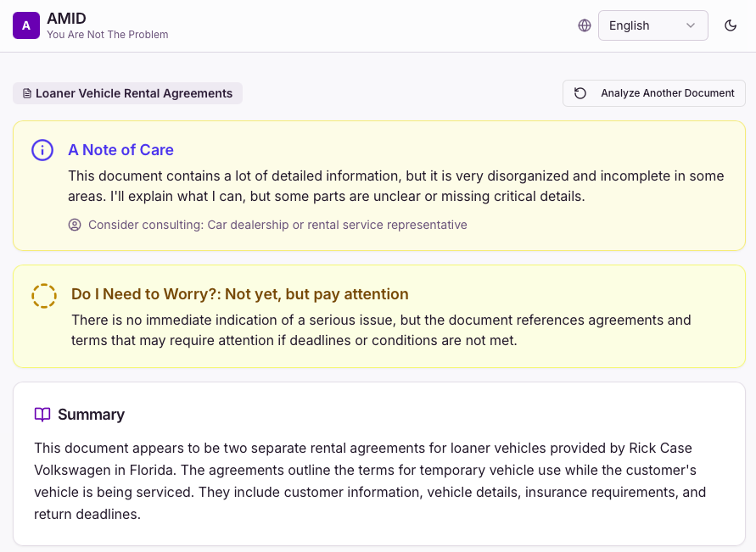
Task: Click the yellow Do I Need to Worry banner
Action: (x=378, y=316)
